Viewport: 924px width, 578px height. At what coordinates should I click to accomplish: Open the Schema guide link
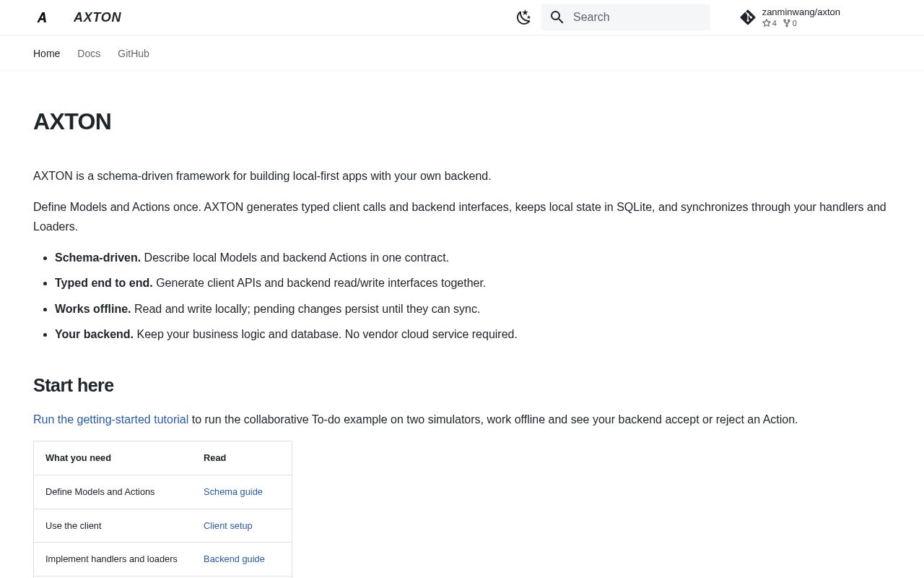tap(233, 492)
